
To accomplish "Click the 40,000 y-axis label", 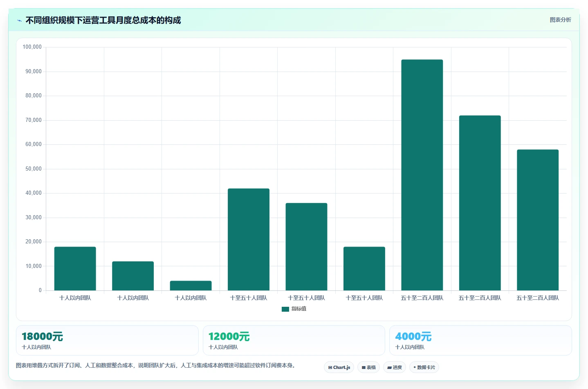I will [x=34, y=193].
